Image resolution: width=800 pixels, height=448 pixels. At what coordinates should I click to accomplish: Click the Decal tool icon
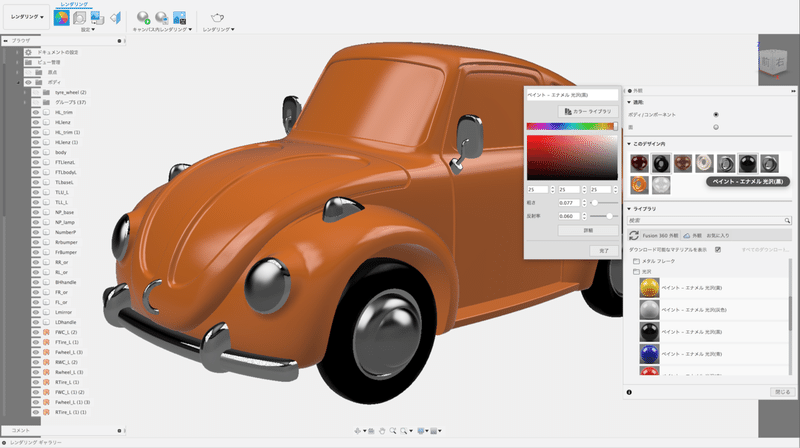tap(96, 18)
